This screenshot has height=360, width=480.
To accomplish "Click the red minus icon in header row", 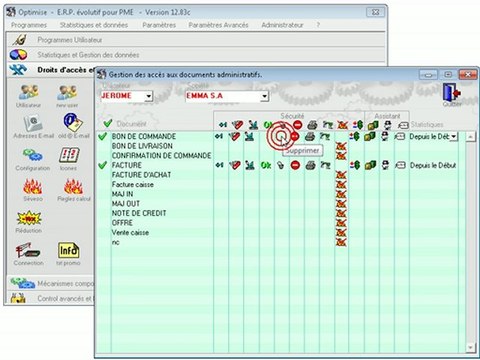I will 298,125.
